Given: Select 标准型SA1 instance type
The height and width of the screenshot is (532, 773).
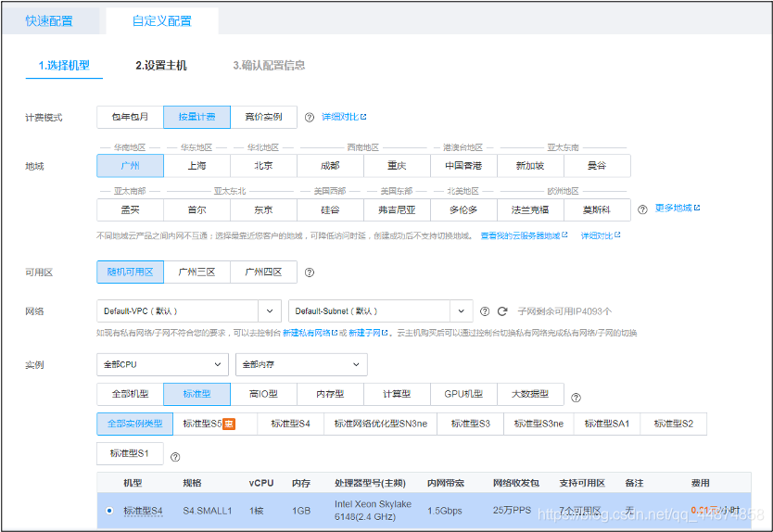Looking at the screenshot, I should (607, 424).
